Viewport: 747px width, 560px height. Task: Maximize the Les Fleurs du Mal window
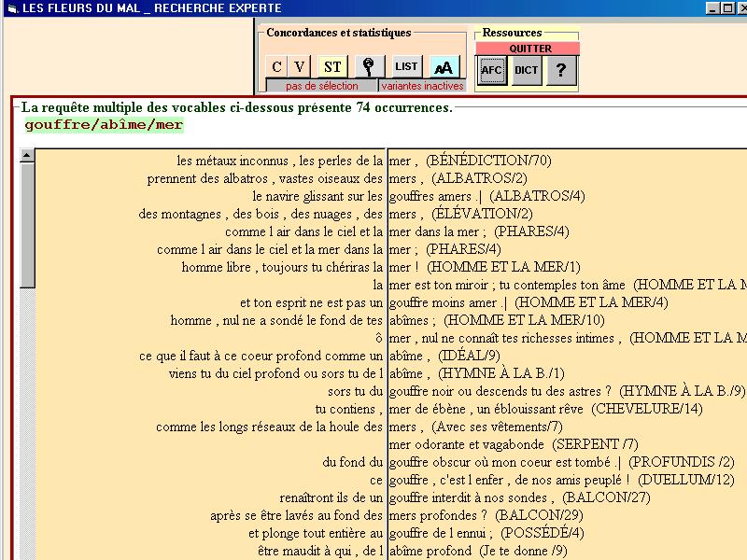[728, 7]
